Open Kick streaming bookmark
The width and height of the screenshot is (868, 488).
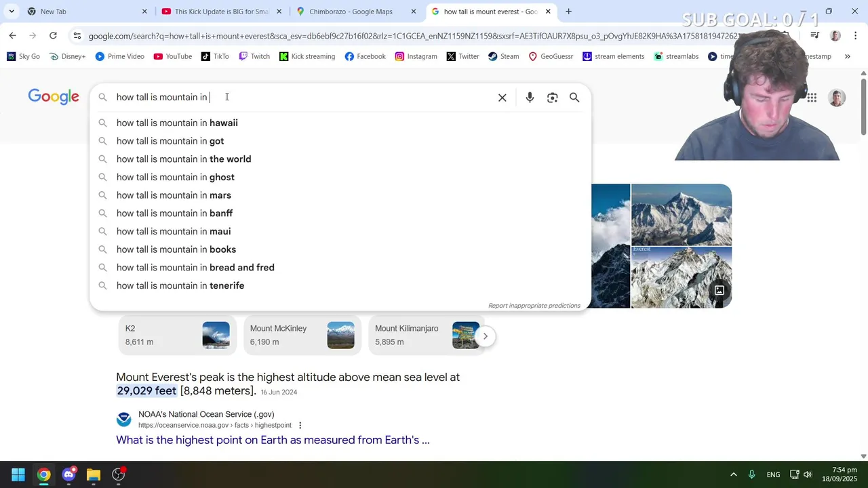click(x=307, y=56)
